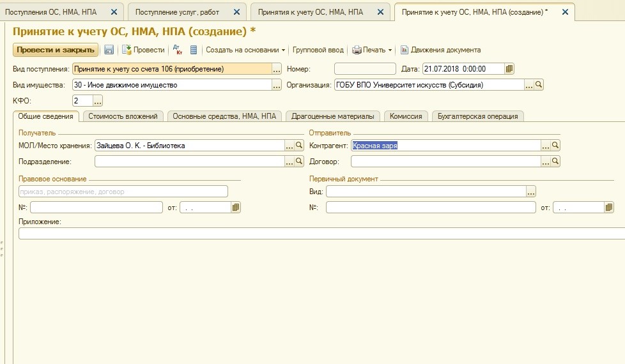Switch to the Стоимость вложений tab

point(123,116)
